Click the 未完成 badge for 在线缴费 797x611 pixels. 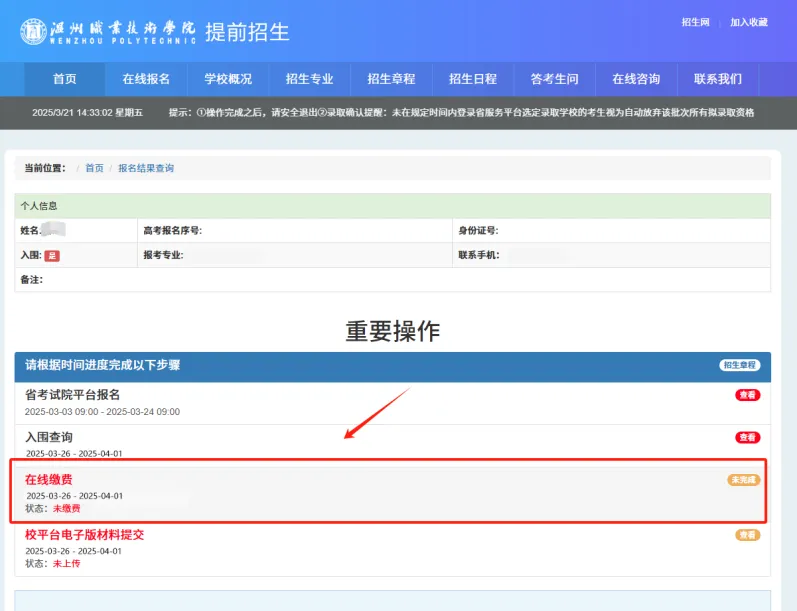(x=743, y=480)
